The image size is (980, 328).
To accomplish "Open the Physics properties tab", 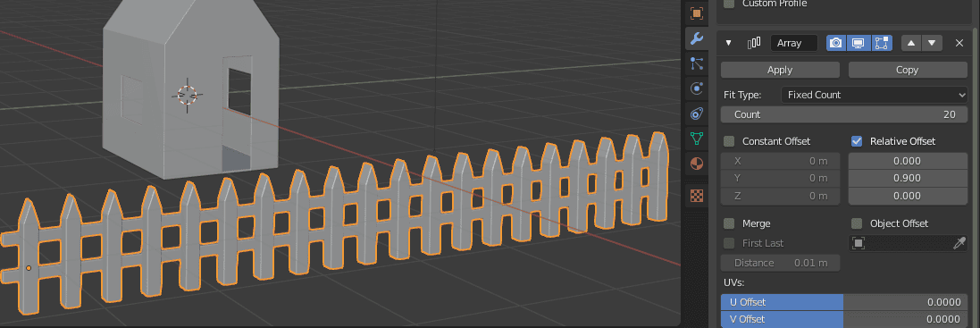I will (x=696, y=88).
